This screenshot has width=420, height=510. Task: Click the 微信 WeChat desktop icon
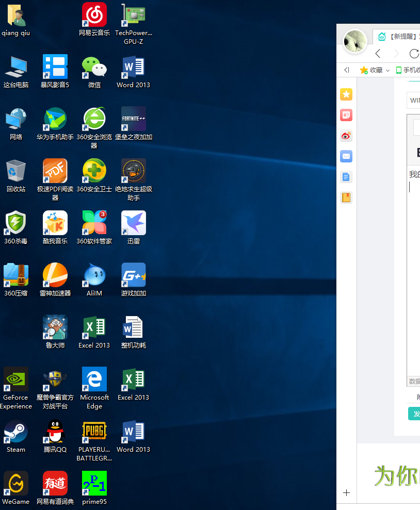pyautogui.click(x=94, y=68)
